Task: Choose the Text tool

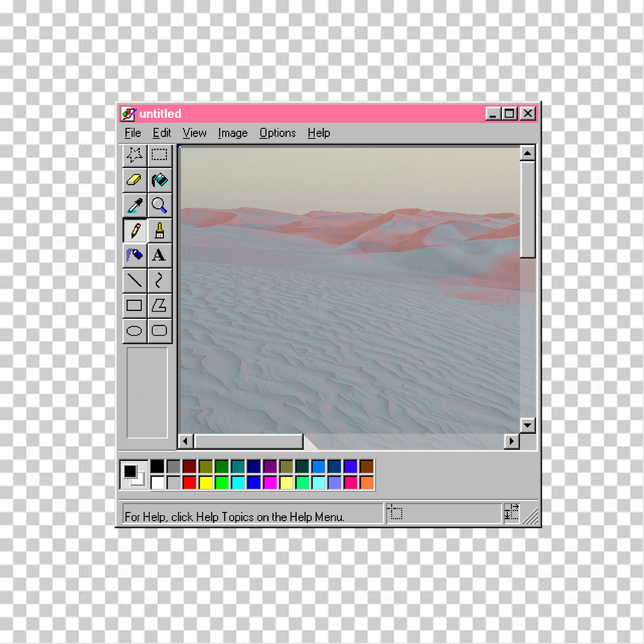Action: click(x=160, y=255)
